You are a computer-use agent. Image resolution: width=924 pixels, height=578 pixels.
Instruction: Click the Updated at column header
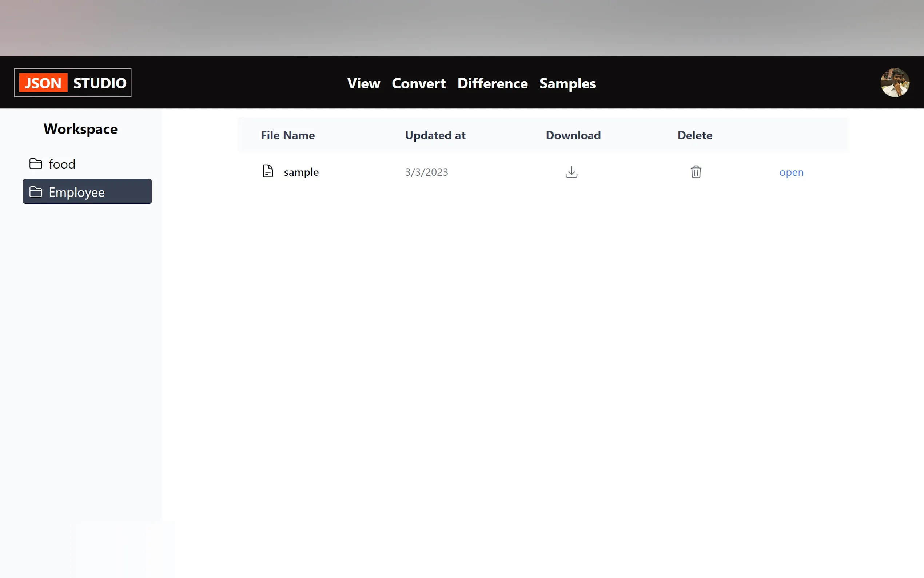(x=435, y=135)
